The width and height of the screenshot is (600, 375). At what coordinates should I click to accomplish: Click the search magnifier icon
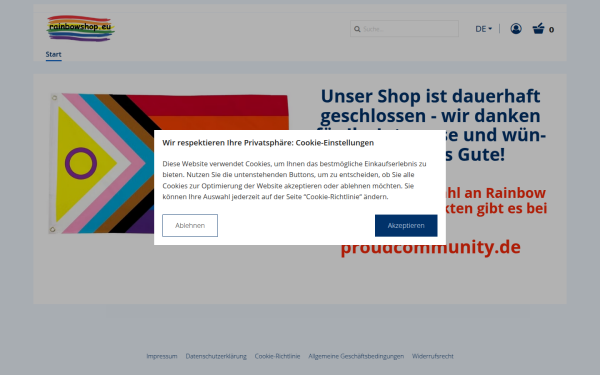pyautogui.click(x=357, y=29)
